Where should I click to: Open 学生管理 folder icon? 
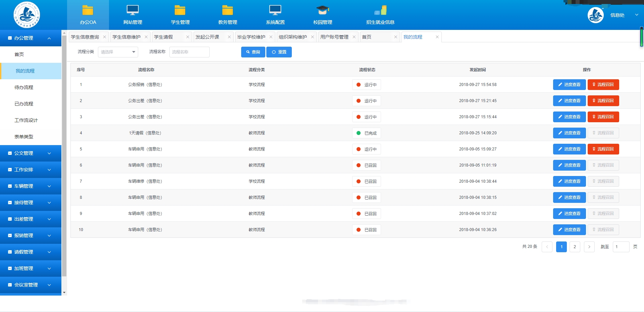(x=180, y=10)
